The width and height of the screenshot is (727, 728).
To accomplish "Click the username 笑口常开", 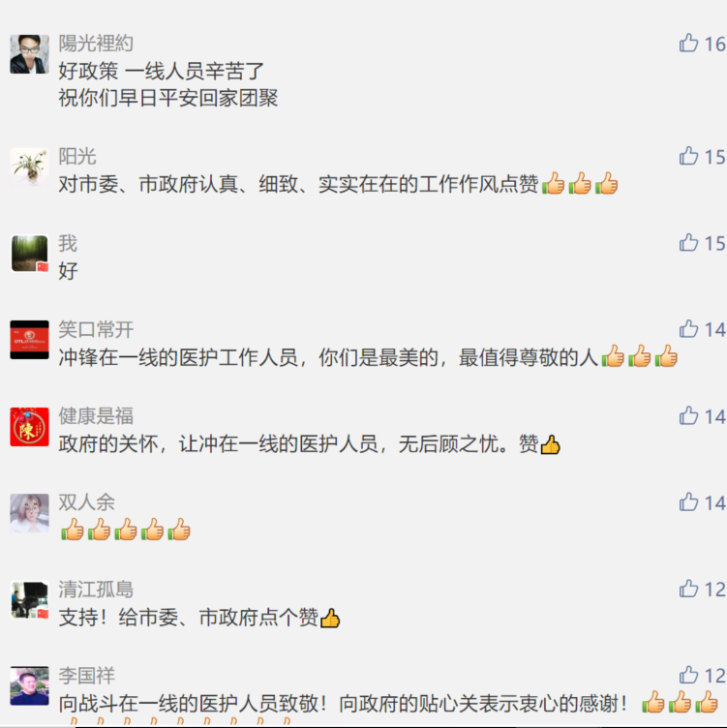I will tap(96, 329).
